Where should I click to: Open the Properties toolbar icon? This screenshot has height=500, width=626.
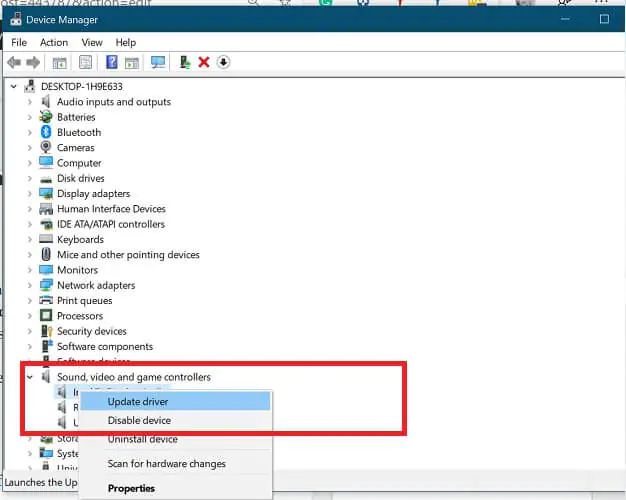(85, 62)
